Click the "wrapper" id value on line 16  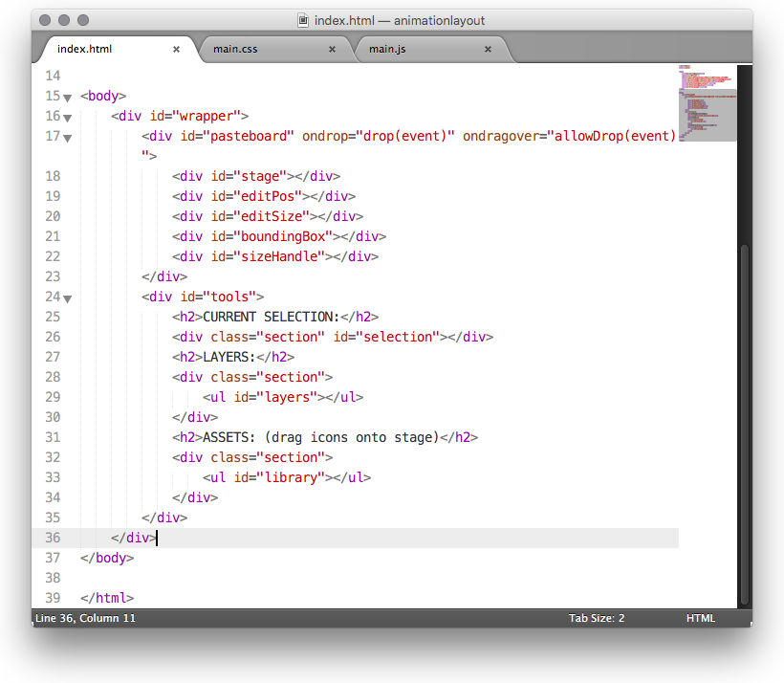(207, 116)
